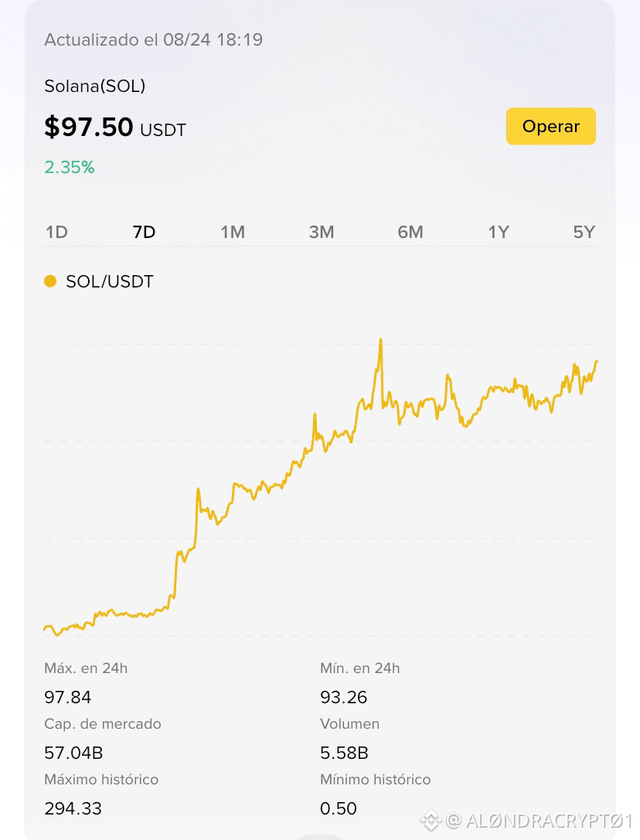
Task: Switch to the 1M chart range
Action: 233,232
